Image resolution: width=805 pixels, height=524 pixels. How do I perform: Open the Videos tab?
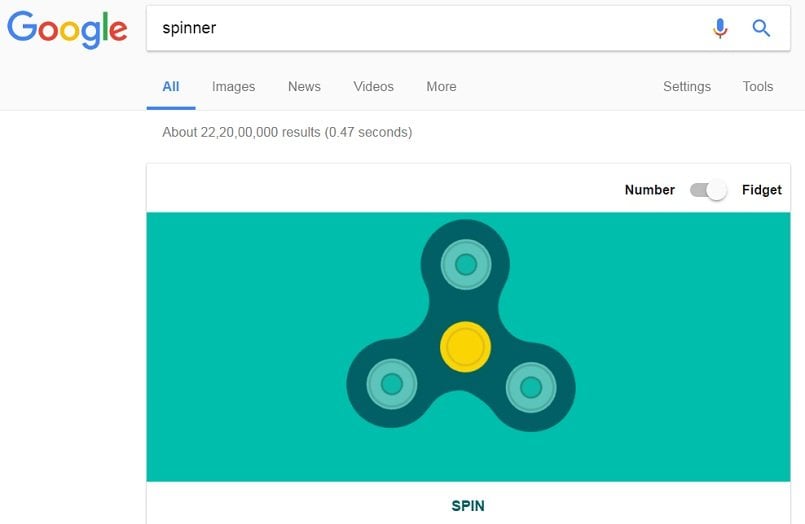(373, 86)
